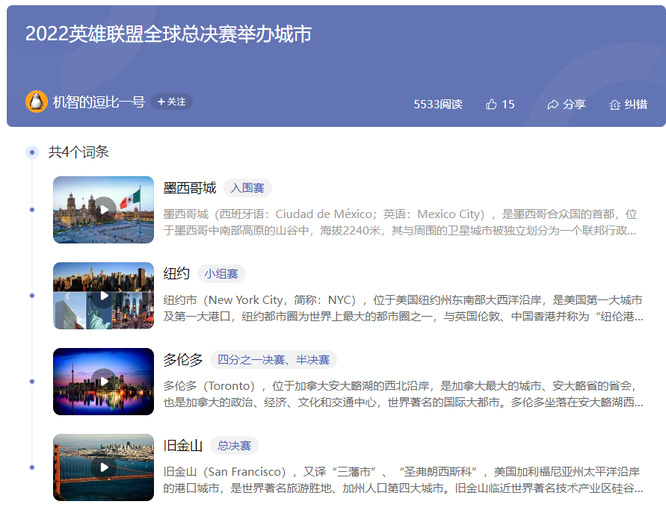Open the 旧金山 entry title

click(183, 446)
